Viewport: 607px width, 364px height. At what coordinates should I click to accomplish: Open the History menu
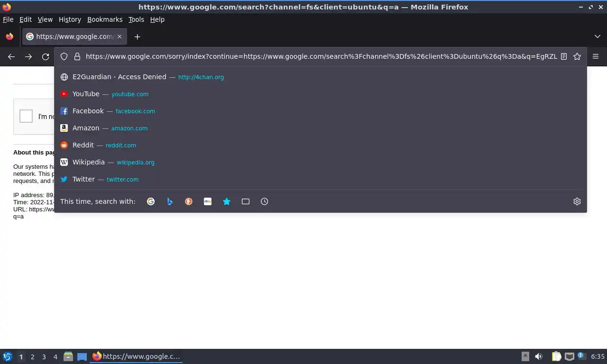tap(70, 19)
